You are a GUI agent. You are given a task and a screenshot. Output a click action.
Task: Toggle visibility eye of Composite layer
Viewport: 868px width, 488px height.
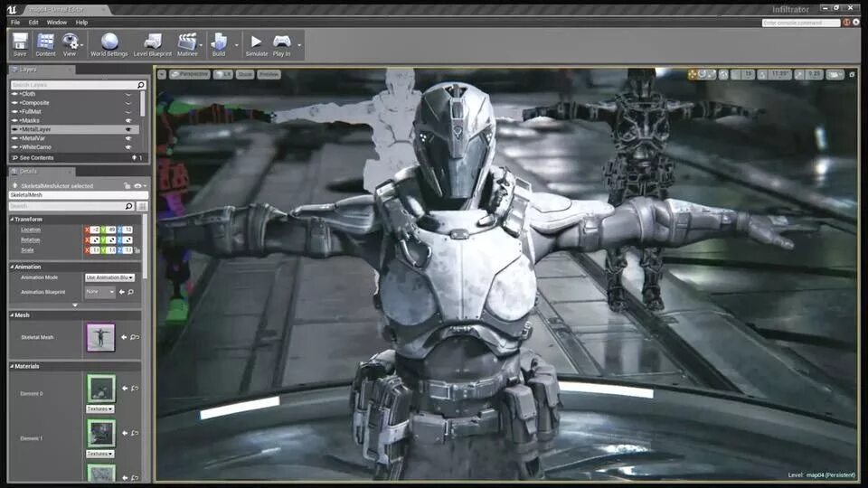click(128, 103)
